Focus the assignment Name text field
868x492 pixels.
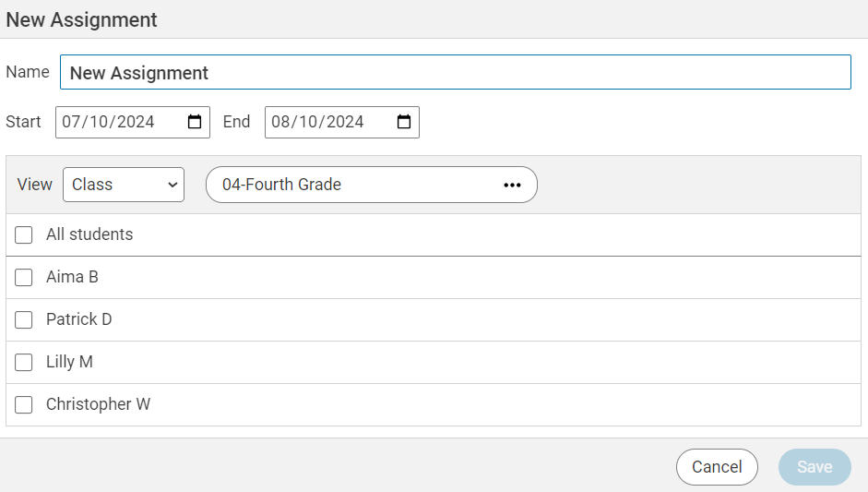(455, 72)
